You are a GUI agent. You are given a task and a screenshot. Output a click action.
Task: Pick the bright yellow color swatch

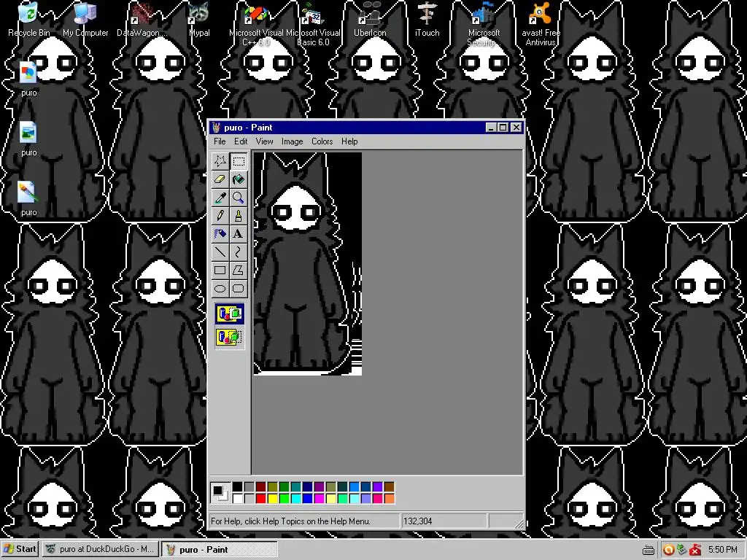pyautogui.click(x=273, y=499)
